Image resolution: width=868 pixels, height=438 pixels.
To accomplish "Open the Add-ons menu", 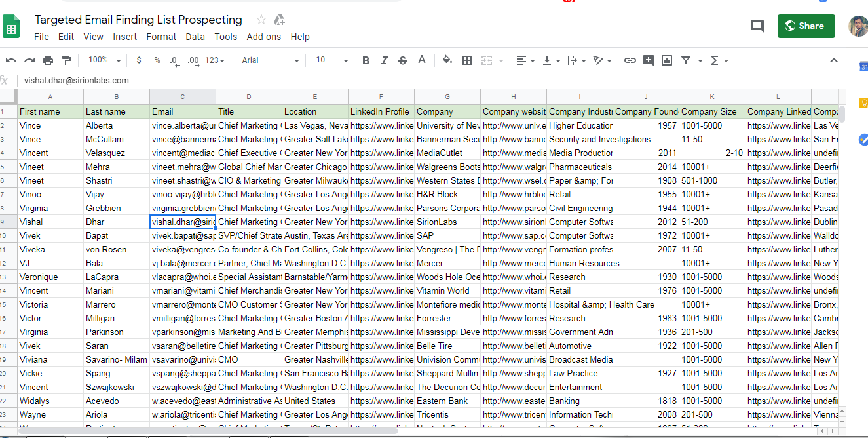I will point(264,37).
